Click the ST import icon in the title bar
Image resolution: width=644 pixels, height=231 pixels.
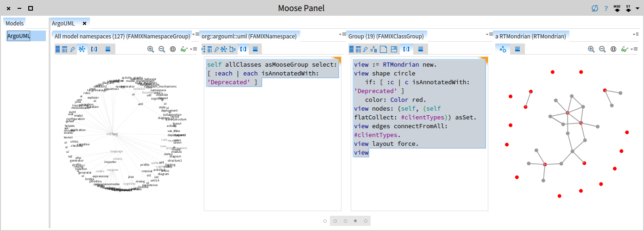click(x=629, y=8)
